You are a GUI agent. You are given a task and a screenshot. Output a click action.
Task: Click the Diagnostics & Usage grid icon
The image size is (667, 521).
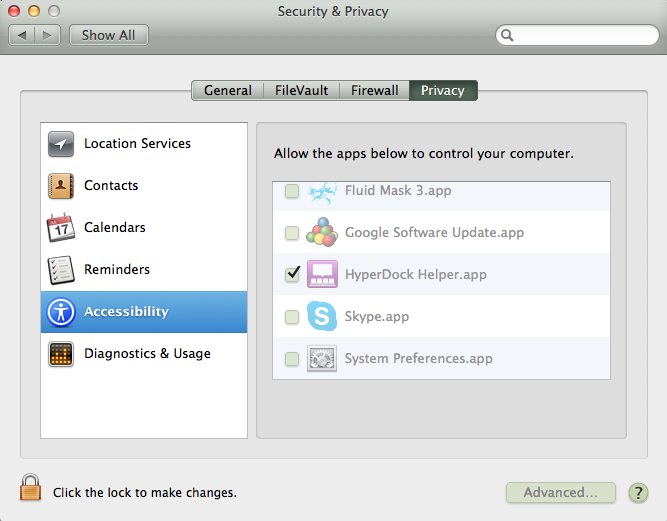[x=61, y=354]
